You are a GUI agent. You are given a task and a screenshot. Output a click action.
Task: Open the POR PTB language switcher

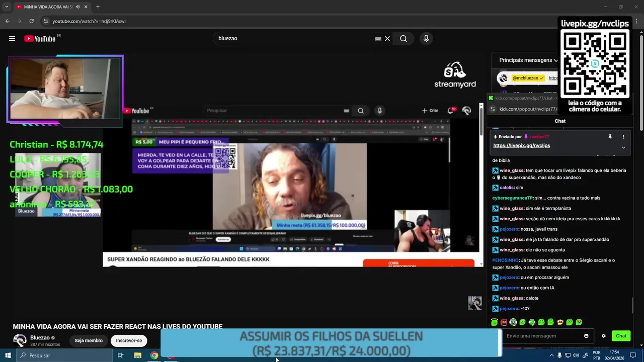[x=597, y=355]
